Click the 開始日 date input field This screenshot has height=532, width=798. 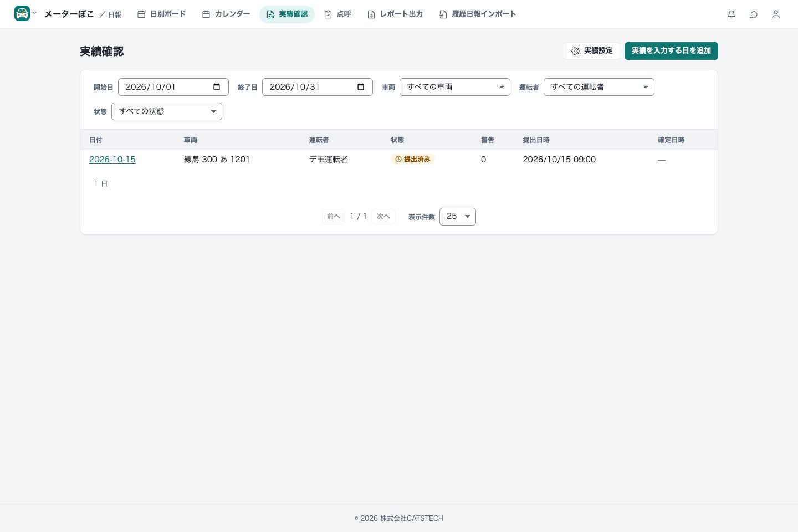pos(173,87)
